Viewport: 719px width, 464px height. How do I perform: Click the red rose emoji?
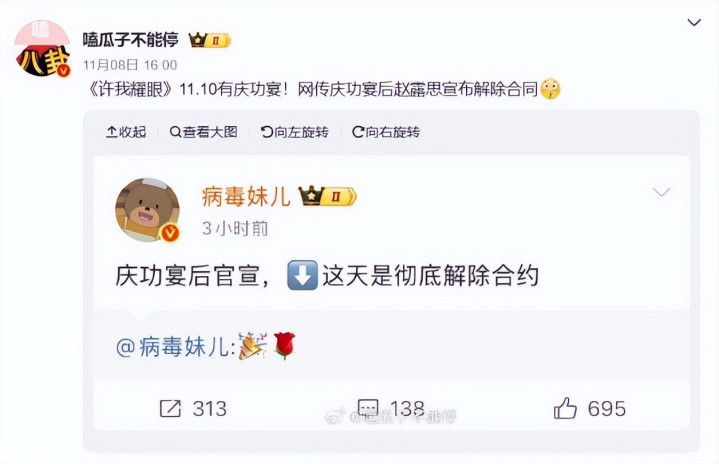[x=284, y=345]
